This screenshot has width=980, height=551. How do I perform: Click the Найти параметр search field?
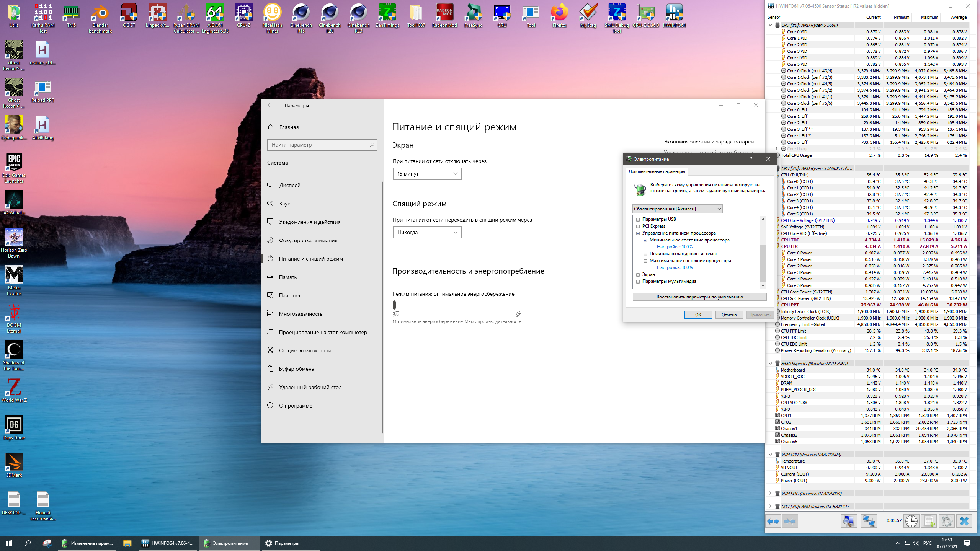(x=318, y=145)
